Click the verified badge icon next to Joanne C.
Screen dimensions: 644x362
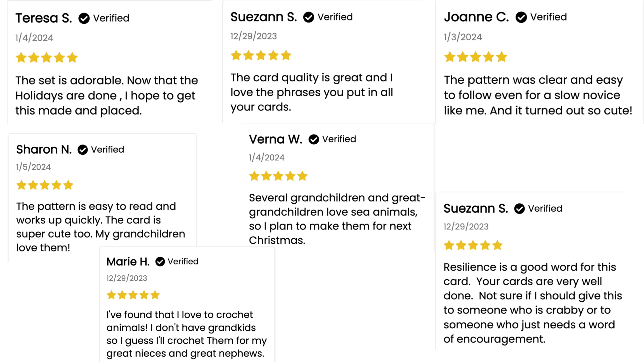[x=521, y=17]
